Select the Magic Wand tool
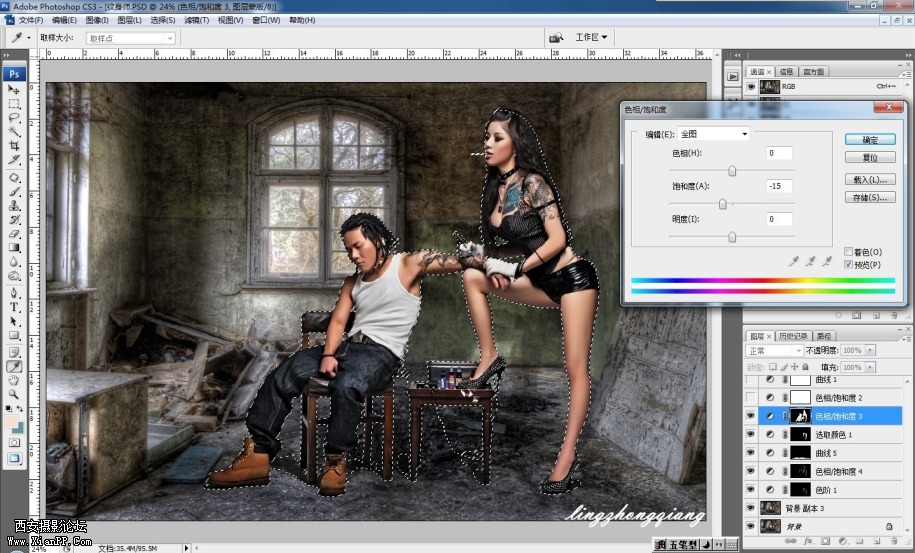The width and height of the screenshot is (915, 553). click(x=15, y=132)
